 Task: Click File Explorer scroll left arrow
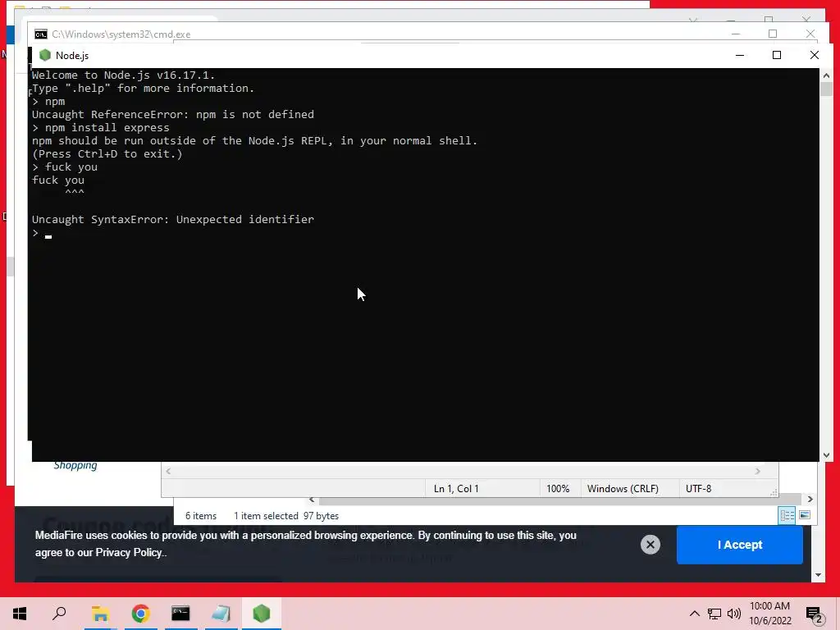coord(312,500)
